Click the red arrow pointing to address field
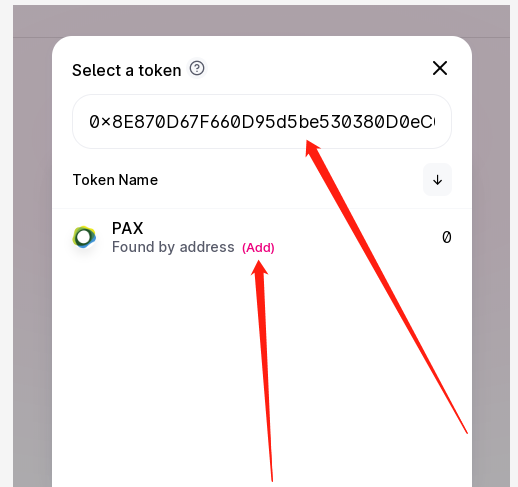The width and height of the screenshot is (518, 487). click(386, 287)
